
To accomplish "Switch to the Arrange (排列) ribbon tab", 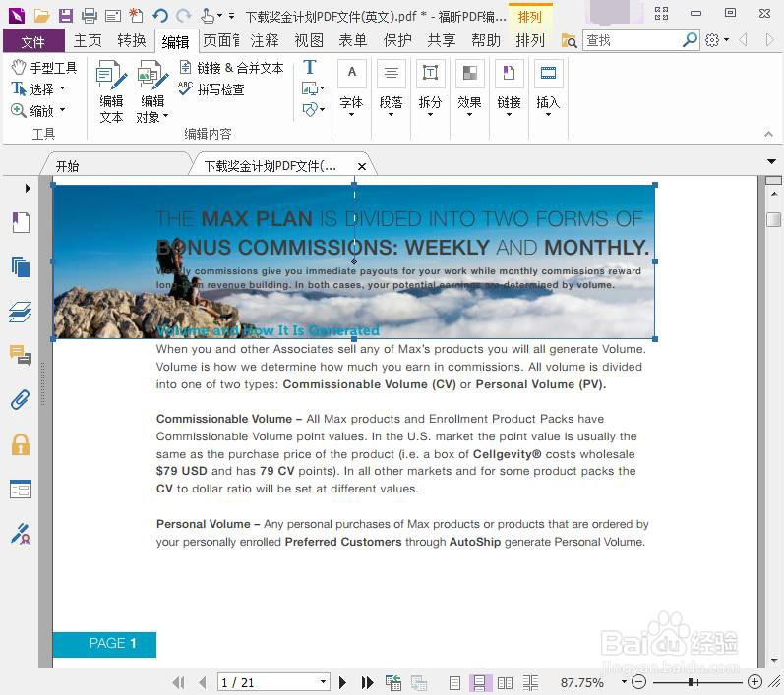I will (x=530, y=40).
